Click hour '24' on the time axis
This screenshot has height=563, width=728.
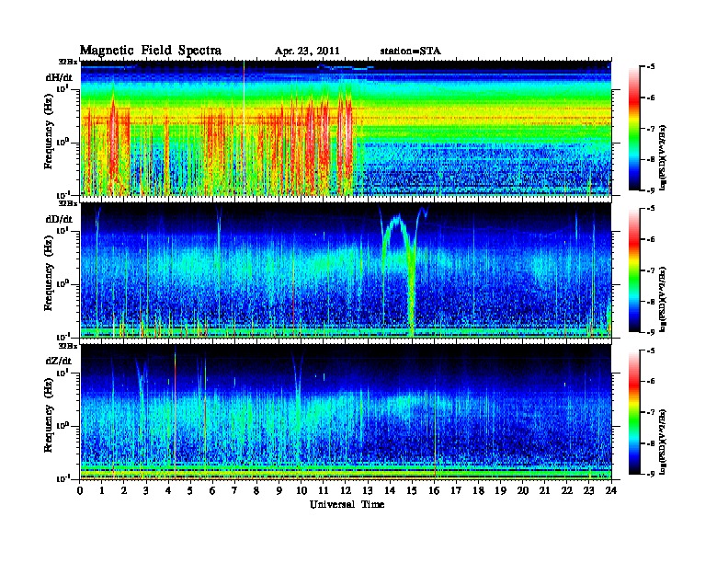point(611,490)
